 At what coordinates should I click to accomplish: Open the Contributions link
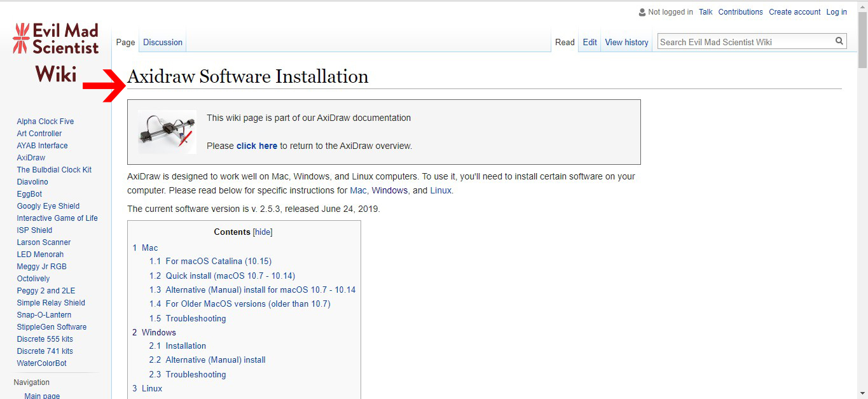click(x=741, y=12)
